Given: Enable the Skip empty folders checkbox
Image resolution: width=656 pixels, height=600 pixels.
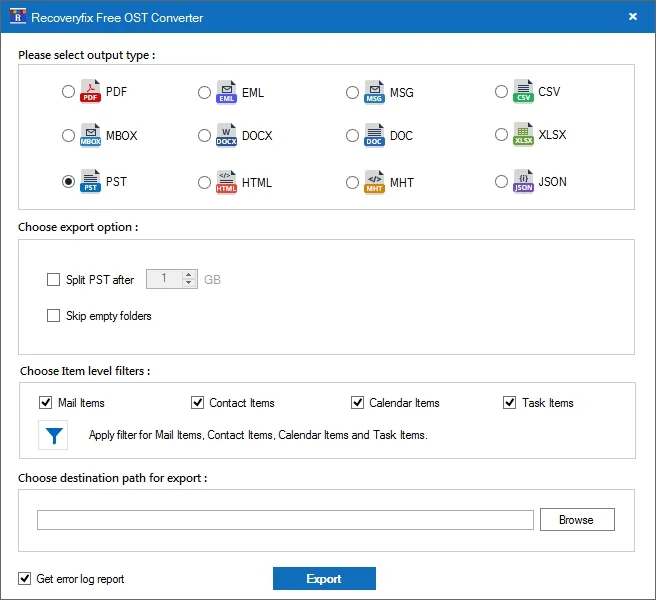Looking at the screenshot, I should 53,315.
